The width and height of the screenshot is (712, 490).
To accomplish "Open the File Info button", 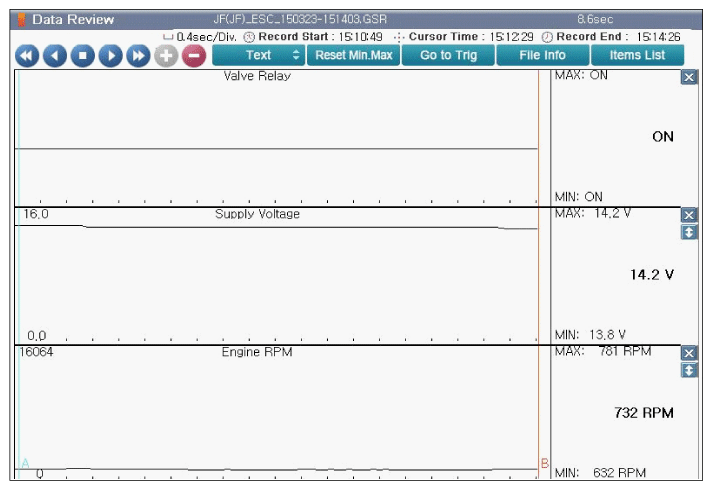I will coord(543,55).
